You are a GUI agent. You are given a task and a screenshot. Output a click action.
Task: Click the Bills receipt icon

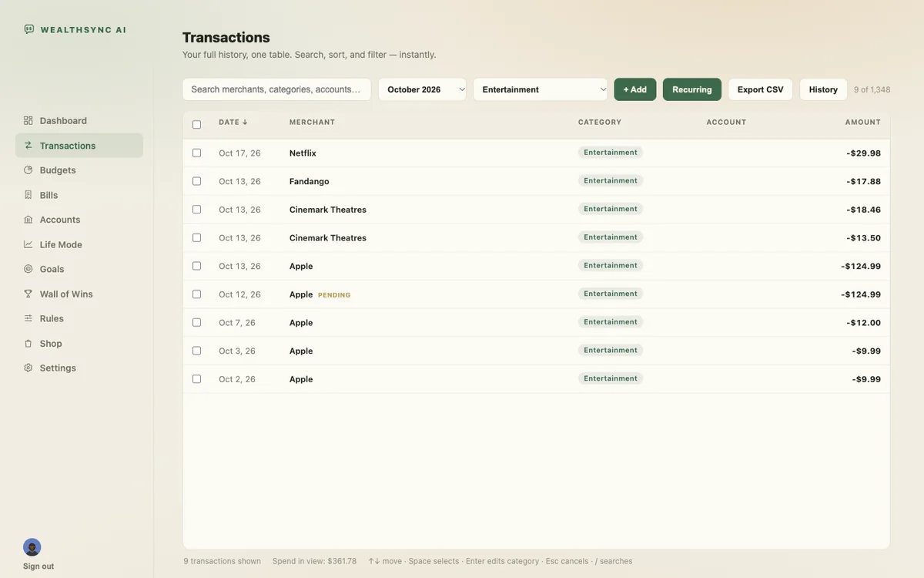tap(28, 195)
